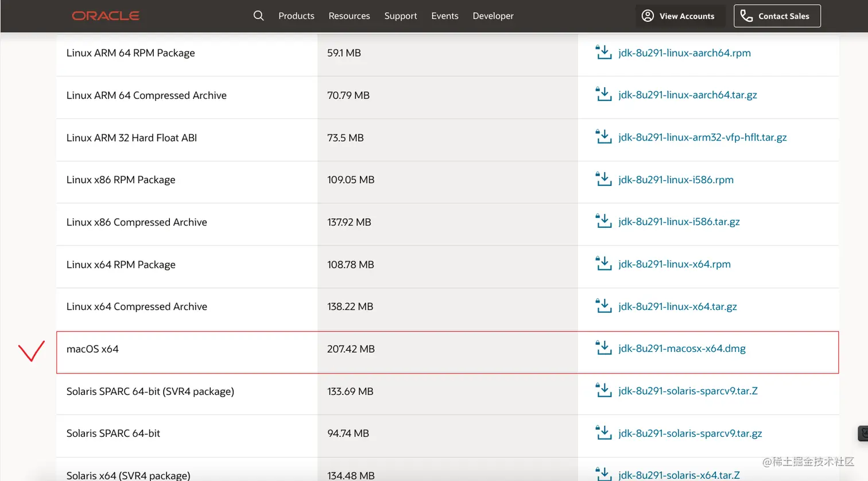Select 'Linux x64 Compressed Archive' text
The image size is (868, 481).
[x=137, y=307]
